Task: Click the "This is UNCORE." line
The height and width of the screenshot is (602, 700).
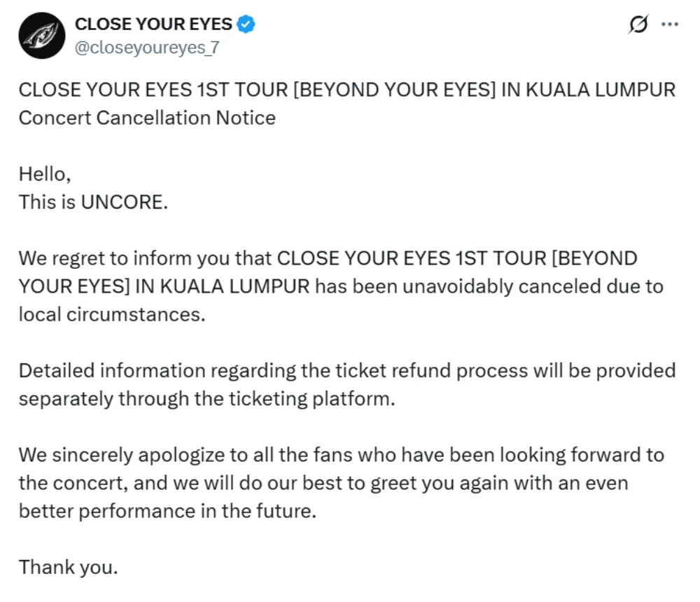Action: point(93,202)
